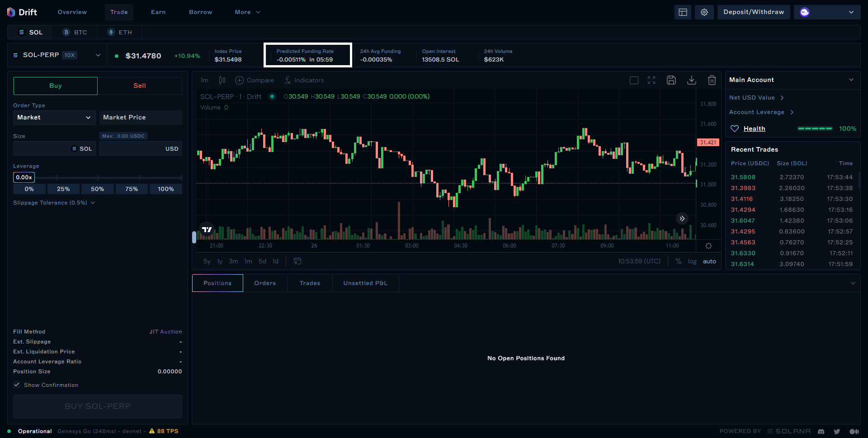
Task: Select the Buy side toggle
Action: point(55,86)
